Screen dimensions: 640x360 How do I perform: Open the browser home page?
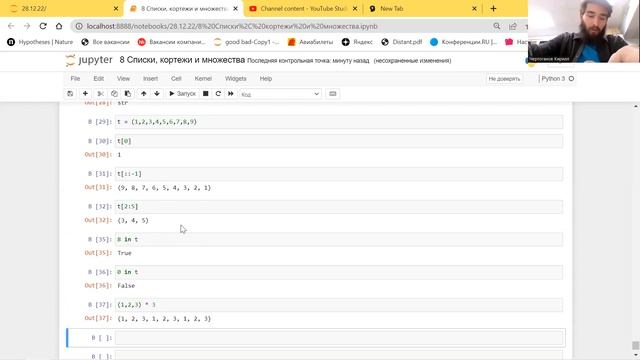[x=59, y=26]
